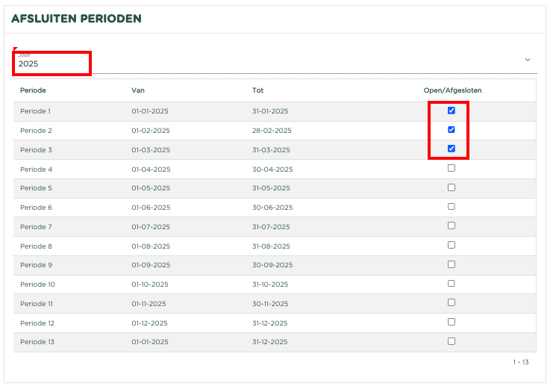Check the box for Periode 10
553x392 pixels.
pos(451,283)
